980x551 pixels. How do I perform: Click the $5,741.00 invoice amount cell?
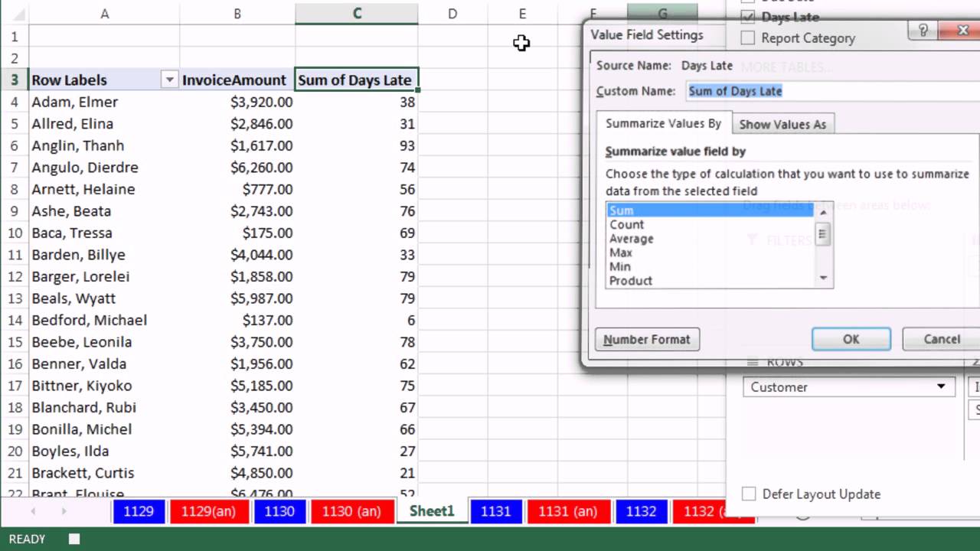(237, 451)
